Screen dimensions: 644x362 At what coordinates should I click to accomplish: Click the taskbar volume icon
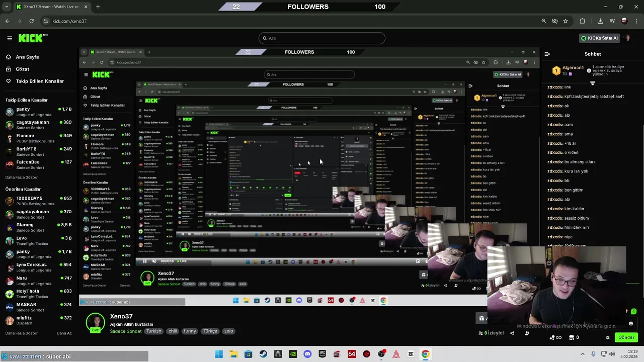point(612,354)
